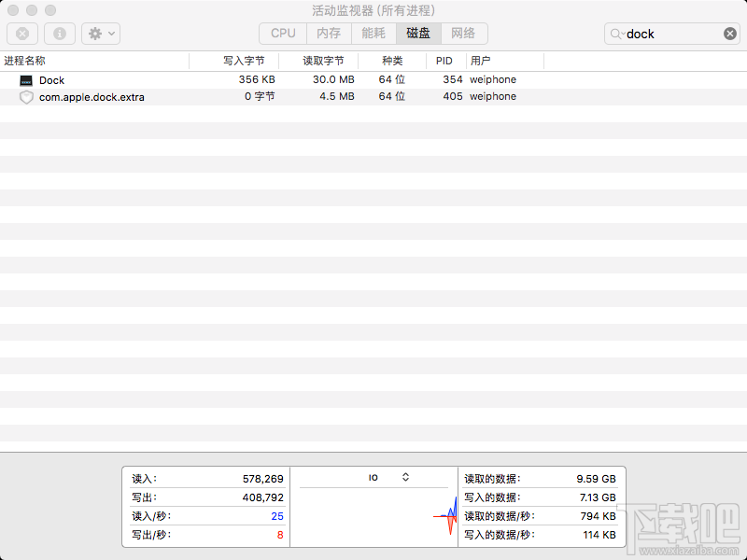This screenshot has width=747, height=560.
Task: Sort processes by the PID column
Action: [444, 60]
